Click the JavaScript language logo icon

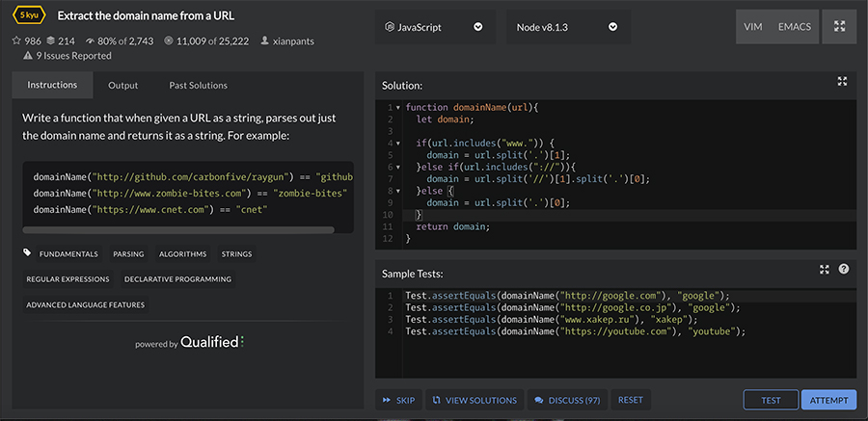tap(391, 27)
